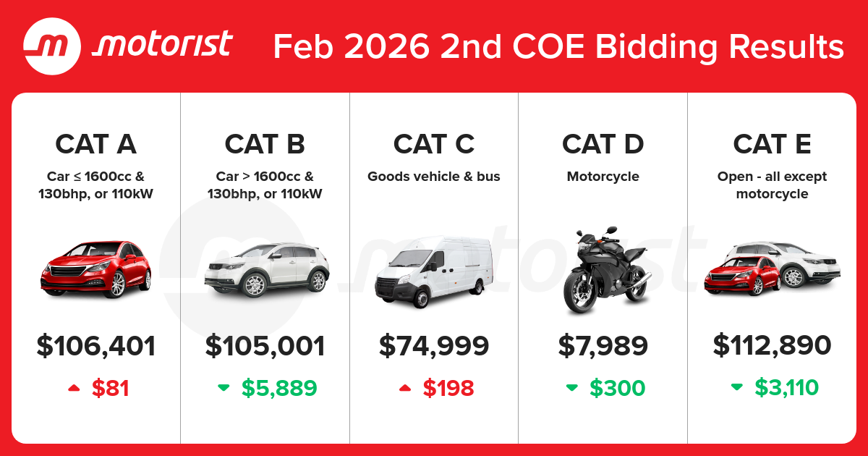The image size is (868, 456).
Task: Select the CAT D heading
Action: coord(603,144)
